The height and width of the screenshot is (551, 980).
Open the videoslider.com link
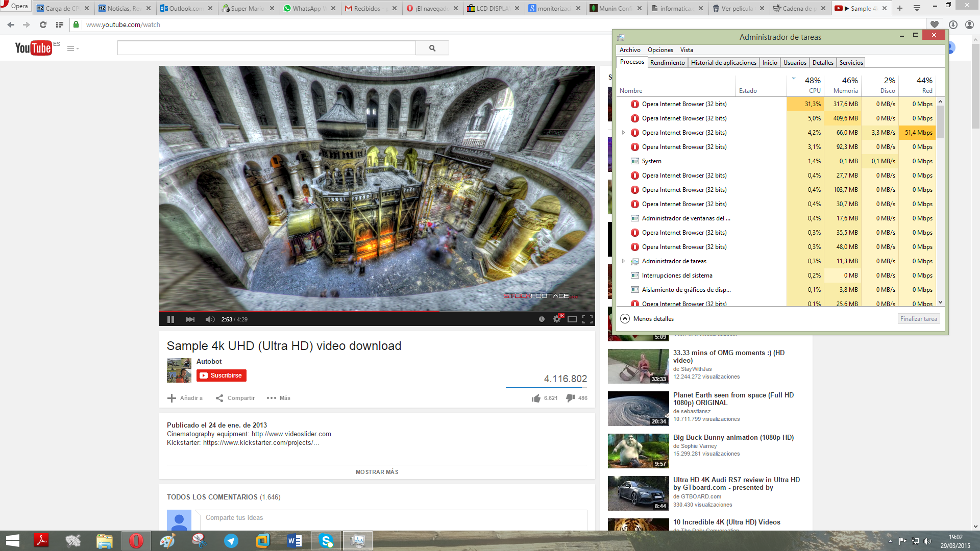pyautogui.click(x=291, y=434)
